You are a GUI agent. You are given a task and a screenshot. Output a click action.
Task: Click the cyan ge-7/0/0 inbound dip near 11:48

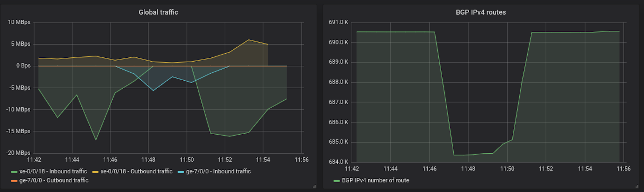(x=153, y=91)
